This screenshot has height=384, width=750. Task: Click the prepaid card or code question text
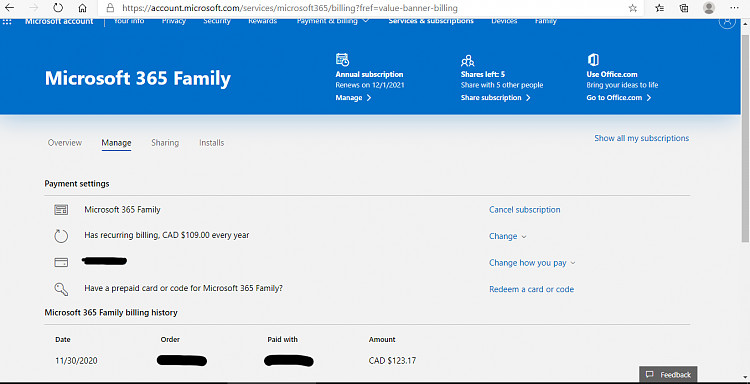[183, 288]
